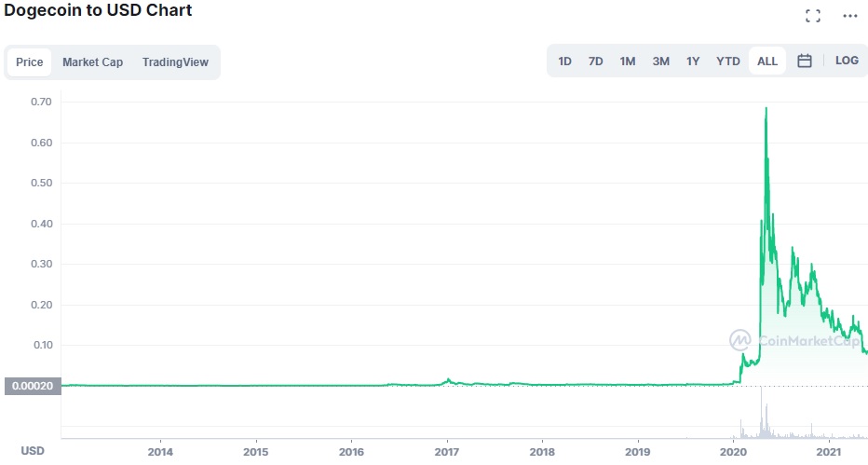
Task: Click the 2016 x-axis label
Action: pos(351,452)
